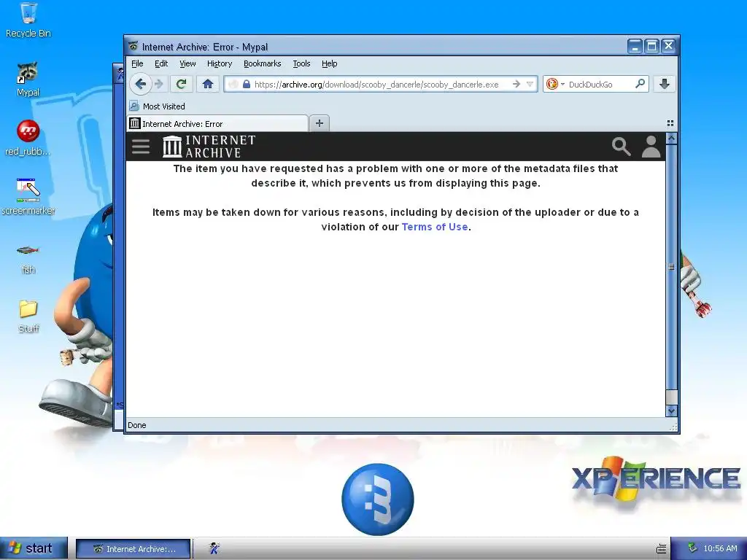747x560 pixels.
Task: Go to the browser Home page
Action: [x=208, y=85]
